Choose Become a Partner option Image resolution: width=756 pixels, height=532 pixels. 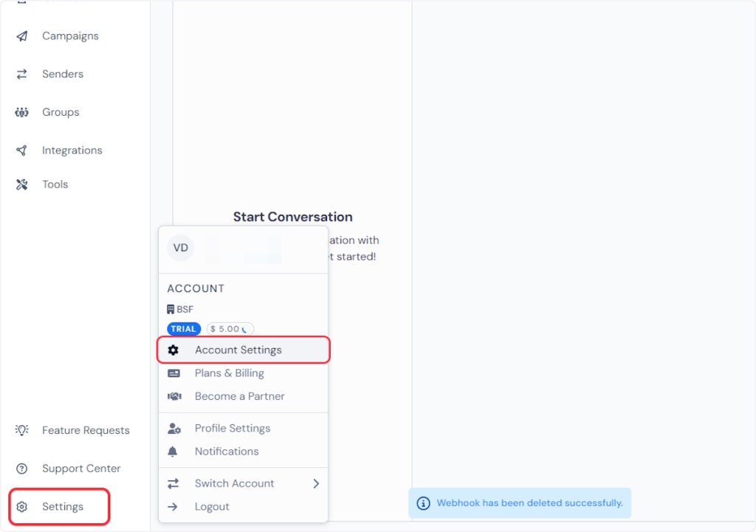point(239,396)
